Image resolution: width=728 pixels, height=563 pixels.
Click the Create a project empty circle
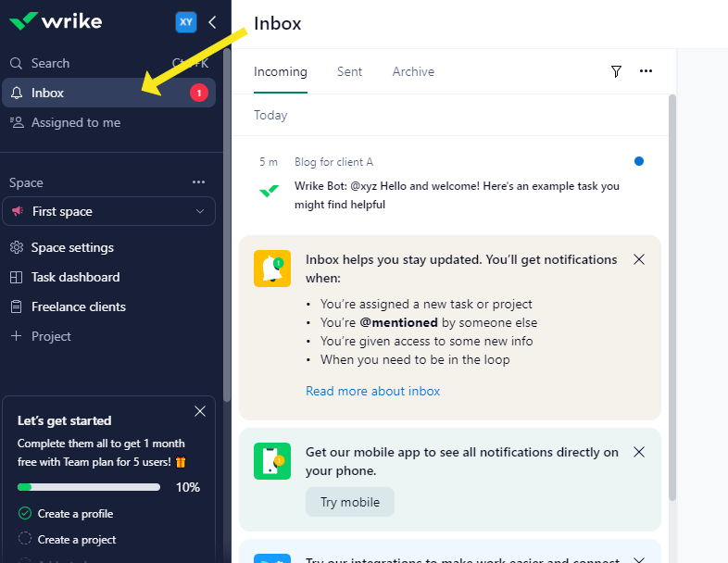click(25, 538)
